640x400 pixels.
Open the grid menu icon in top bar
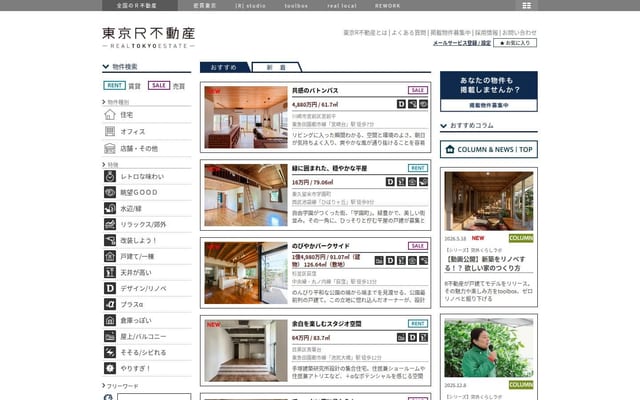point(527,5)
